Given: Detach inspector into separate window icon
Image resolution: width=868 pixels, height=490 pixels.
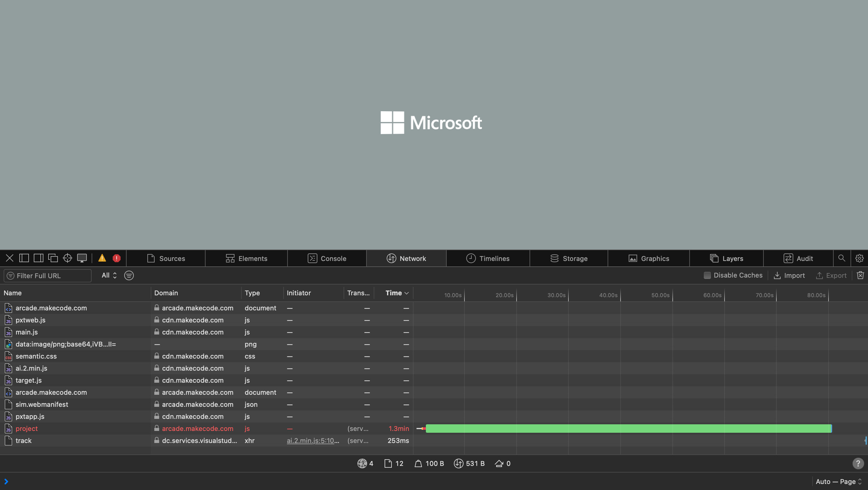Looking at the screenshot, I should (53, 259).
